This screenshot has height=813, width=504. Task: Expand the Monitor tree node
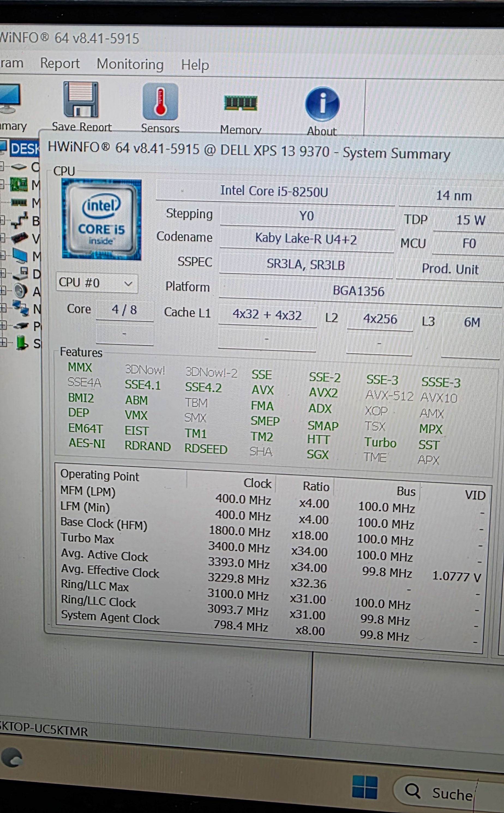click(x=3, y=255)
